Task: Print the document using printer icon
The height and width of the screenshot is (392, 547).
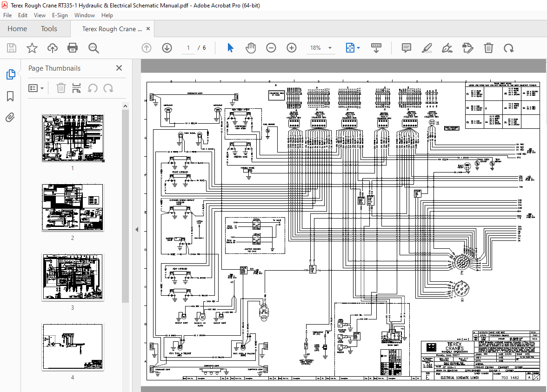Action: coord(73,48)
